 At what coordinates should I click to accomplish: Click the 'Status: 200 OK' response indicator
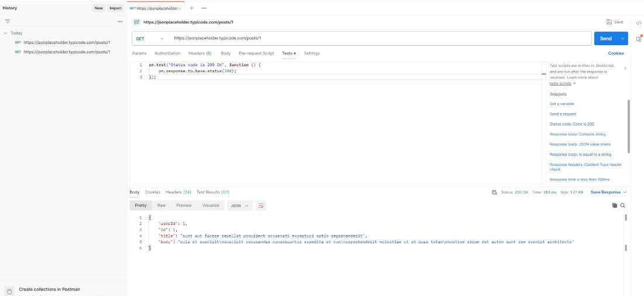[515, 192]
